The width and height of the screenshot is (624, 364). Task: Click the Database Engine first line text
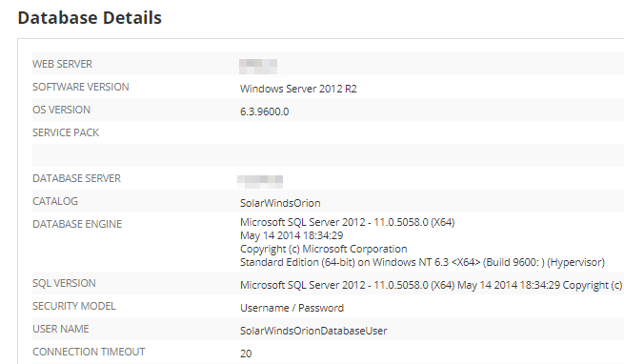(x=347, y=222)
